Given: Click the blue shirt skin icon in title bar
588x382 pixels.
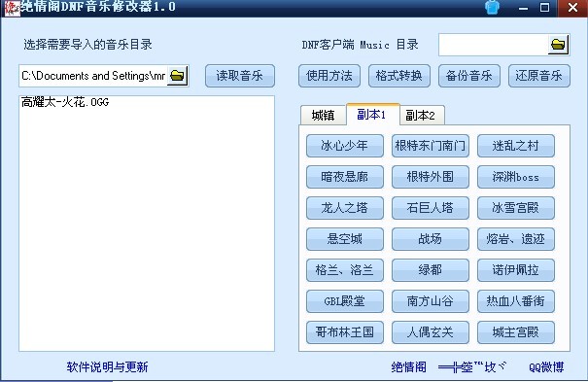Looking at the screenshot, I should (x=492, y=7).
